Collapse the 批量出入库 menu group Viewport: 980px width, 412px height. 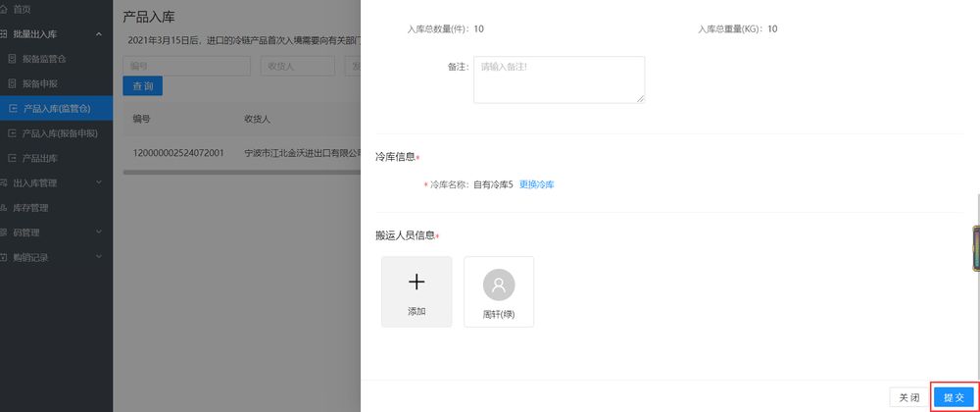coord(99,34)
